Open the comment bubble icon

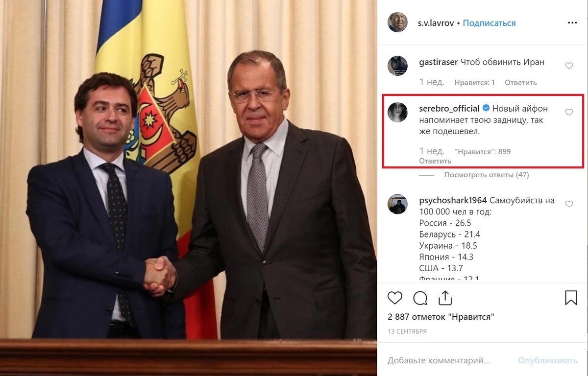pos(420,298)
